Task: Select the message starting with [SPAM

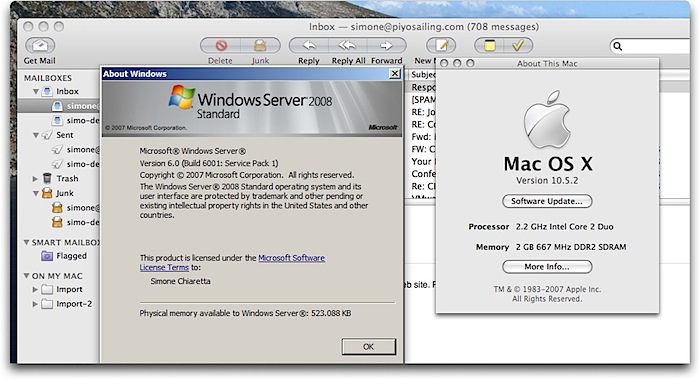Action: click(x=423, y=100)
